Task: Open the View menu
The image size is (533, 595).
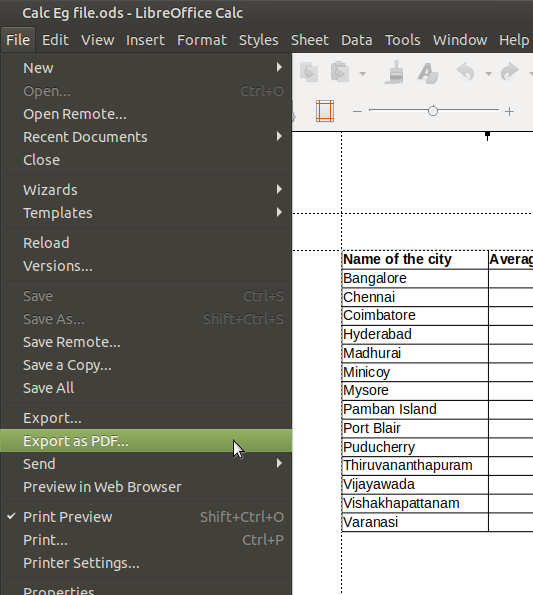Action: click(97, 40)
